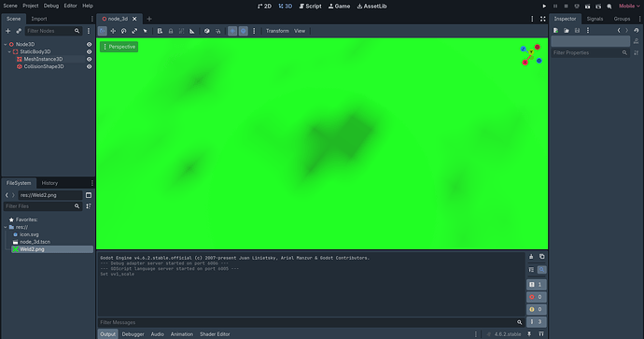The width and height of the screenshot is (644, 339).
Task: Hide the Node3D node
Action: coord(89,45)
